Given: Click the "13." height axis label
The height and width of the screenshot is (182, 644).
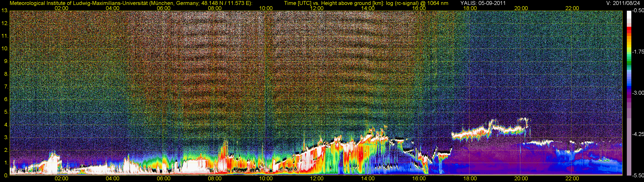Looking at the screenshot, I should tap(5, 11).
